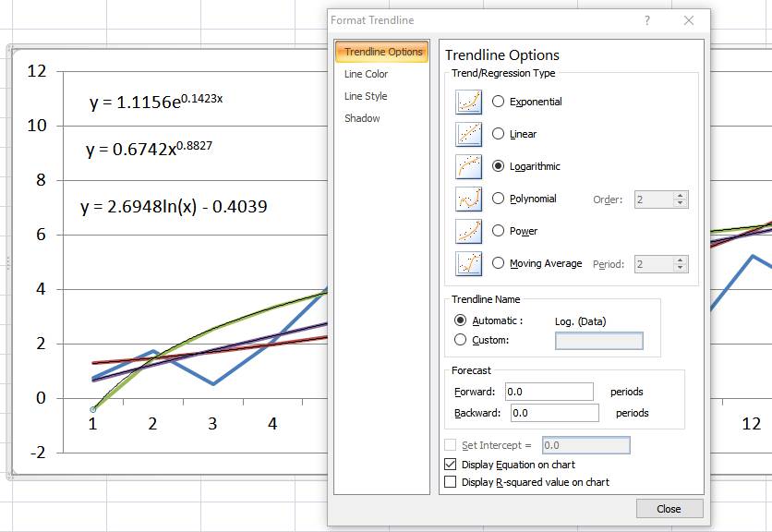The height and width of the screenshot is (532, 772).
Task: Open dialog Help question mark
Action: tap(646, 20)
